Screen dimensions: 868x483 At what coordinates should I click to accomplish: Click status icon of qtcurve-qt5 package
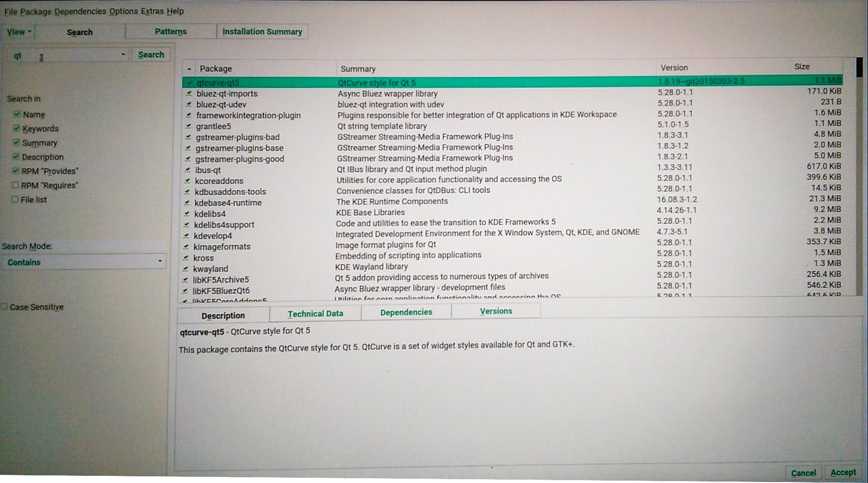(190, 83)
